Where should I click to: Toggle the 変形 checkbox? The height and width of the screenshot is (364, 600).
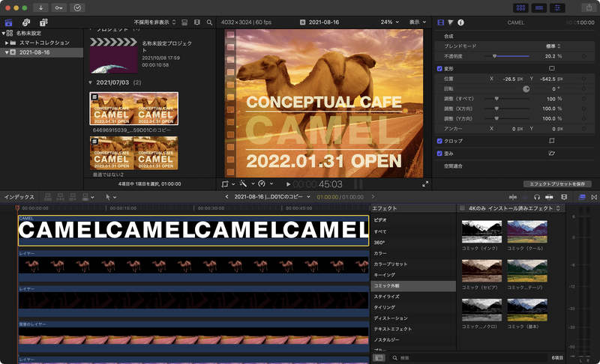coord(439,69)
